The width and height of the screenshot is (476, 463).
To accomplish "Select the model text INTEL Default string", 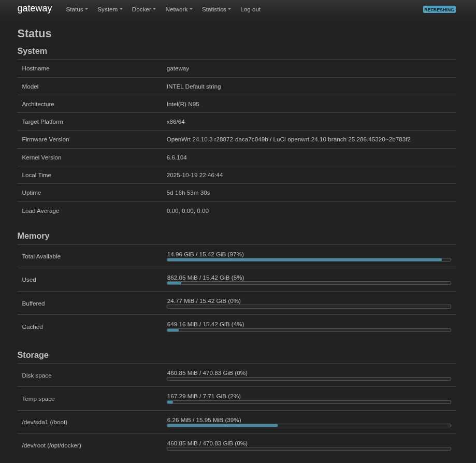I will pyautogui.click(x=194, y=86).
